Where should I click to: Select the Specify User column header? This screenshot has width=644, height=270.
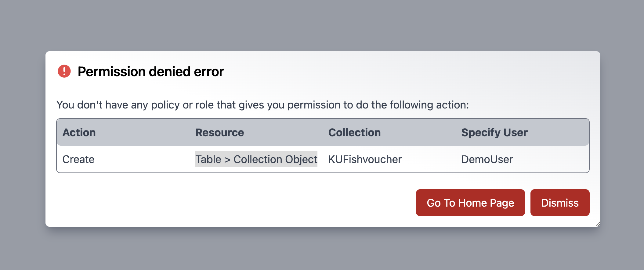pos(494,132)
